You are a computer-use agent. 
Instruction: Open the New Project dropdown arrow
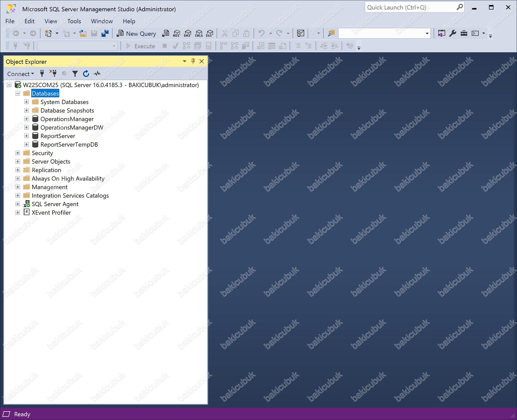click(57, 33)
